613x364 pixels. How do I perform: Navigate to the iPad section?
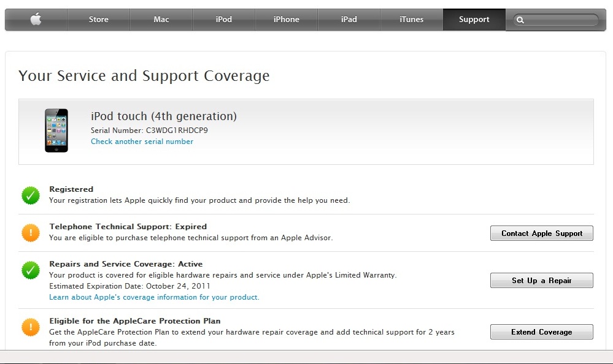349,20
